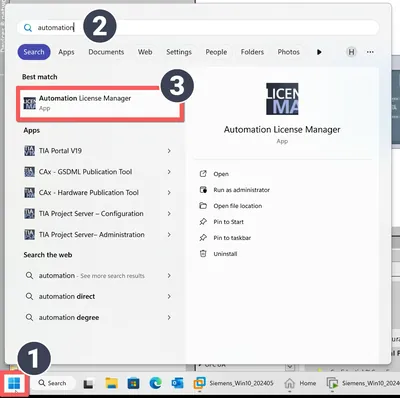Expand TIA Portal V19 chevron
The width and height of the screenshot is (400, 398).
pyautogui.click(x=169, y=151)
